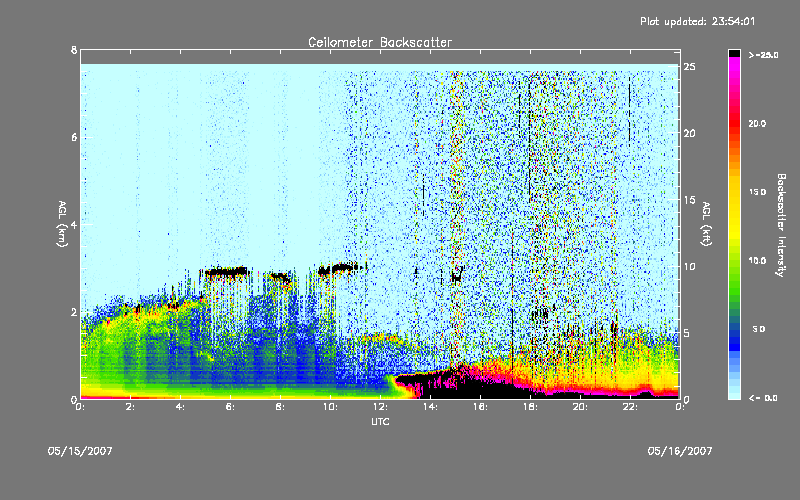Click the "UTC" x-axis label
This screenshot has width=800, height=500.
[380, 421]
